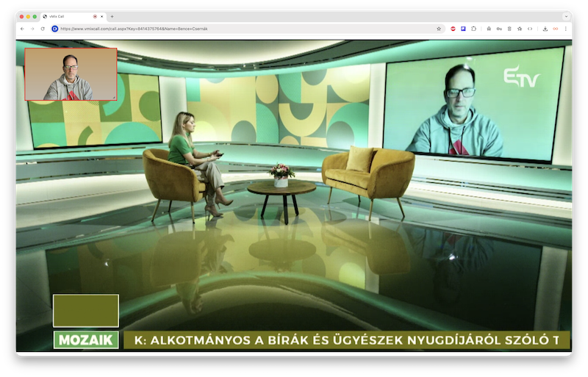Screen dimensions: 588x377
Task: Open the Extensions puzzle piece menu
Action: 473,29
